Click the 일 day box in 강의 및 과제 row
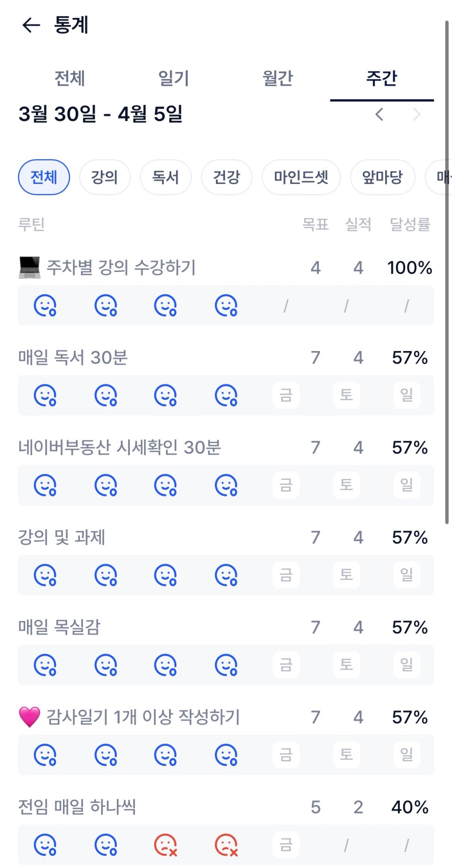This screenshot has height=868, width=452. 407,575
